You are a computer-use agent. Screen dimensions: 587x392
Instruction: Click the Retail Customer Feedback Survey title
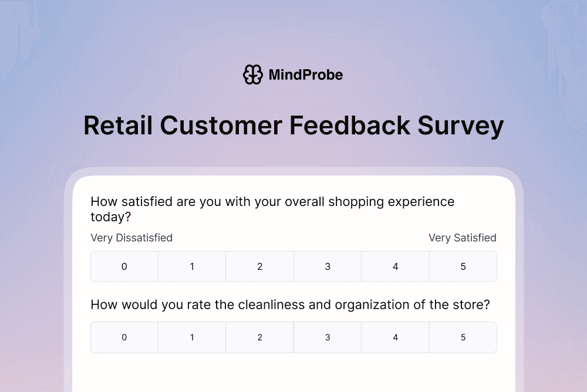pyautogui.click(x=293, y=125)
